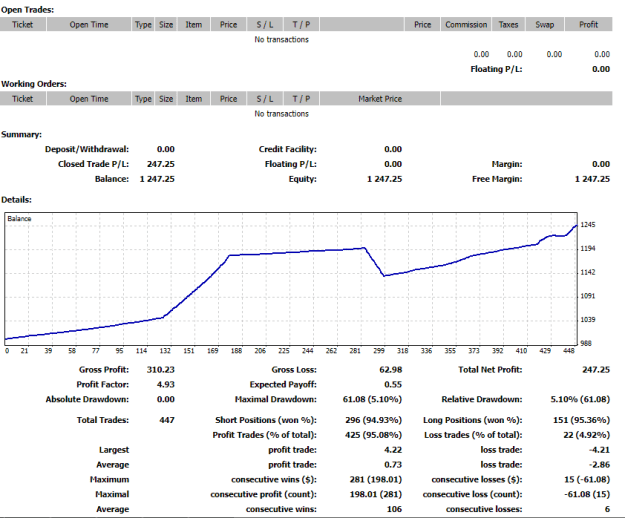Click the Closed Trade P/L value 247.25
The width and height of the screenshot is (625, 518).
click(x=161, y=164)
